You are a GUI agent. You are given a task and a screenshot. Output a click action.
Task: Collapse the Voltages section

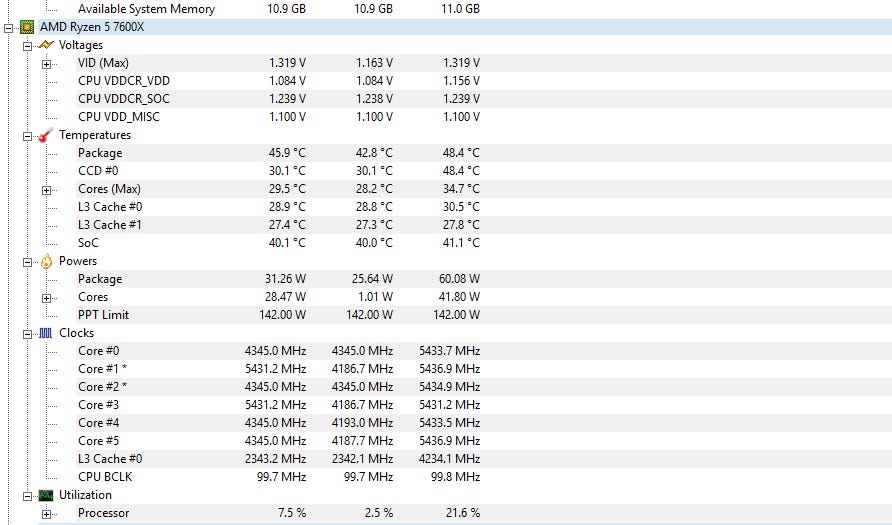tap(28, 45)
